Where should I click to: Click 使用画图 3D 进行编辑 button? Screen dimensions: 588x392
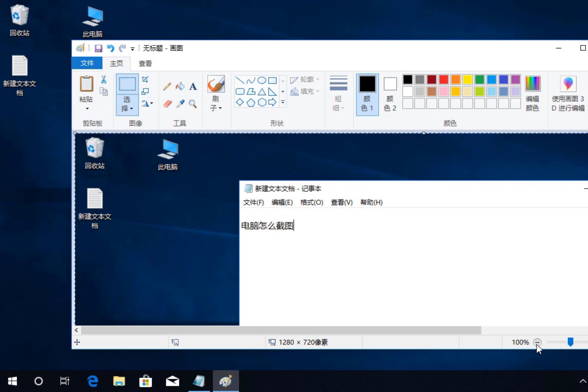(x=568, y=94)
